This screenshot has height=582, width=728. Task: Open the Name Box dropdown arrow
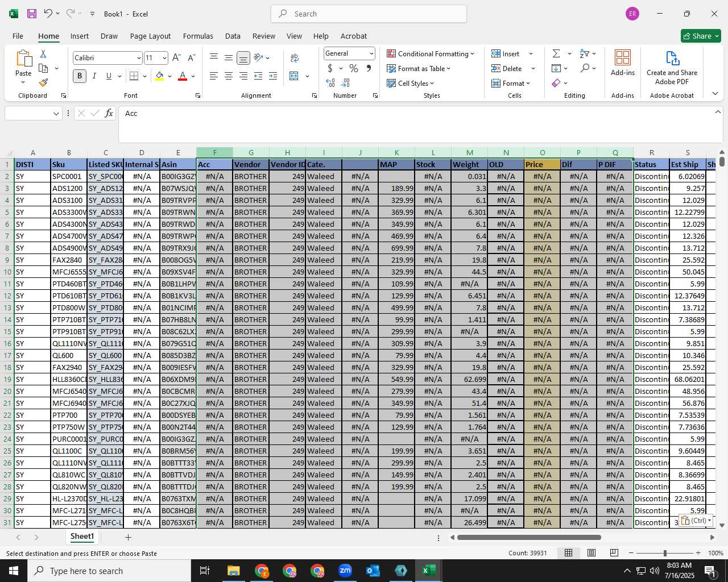point(56,114)
